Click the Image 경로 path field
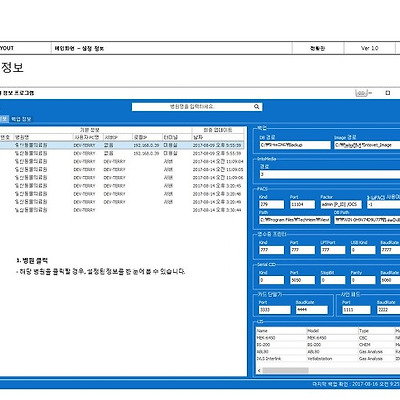The image size is (400, 400). [367, 145]
